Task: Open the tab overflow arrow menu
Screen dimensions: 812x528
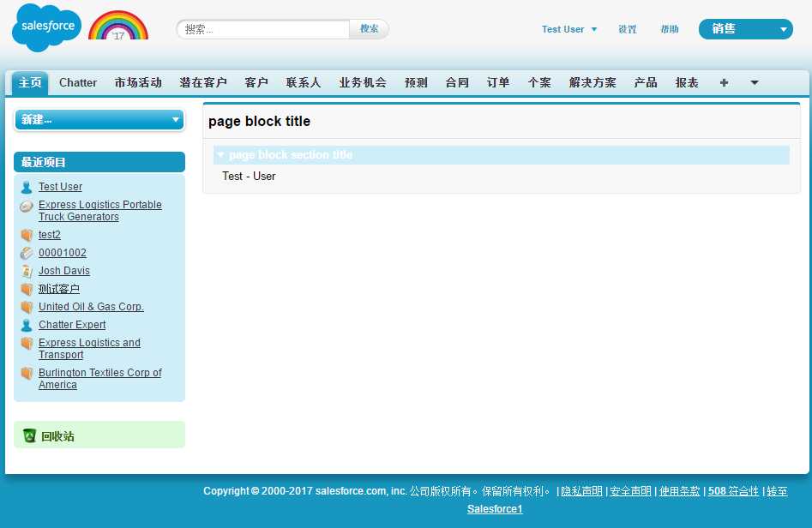Action: click(755, 83)
